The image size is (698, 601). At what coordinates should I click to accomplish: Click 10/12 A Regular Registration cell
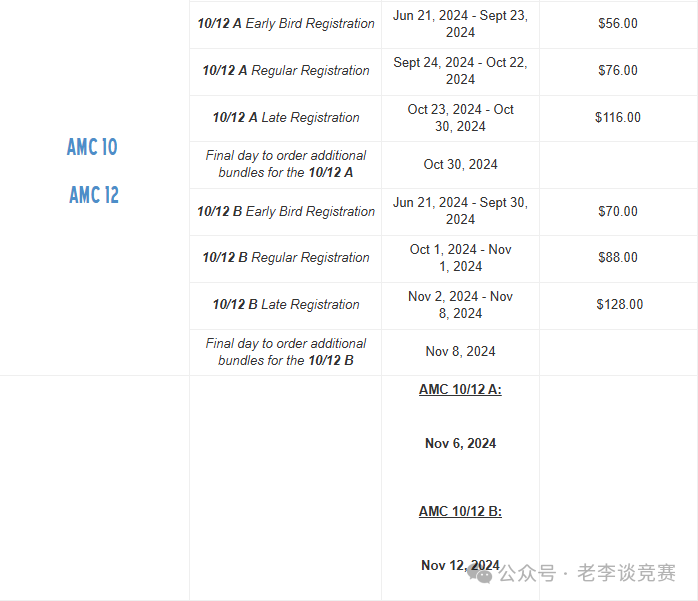tap(286, 71)
